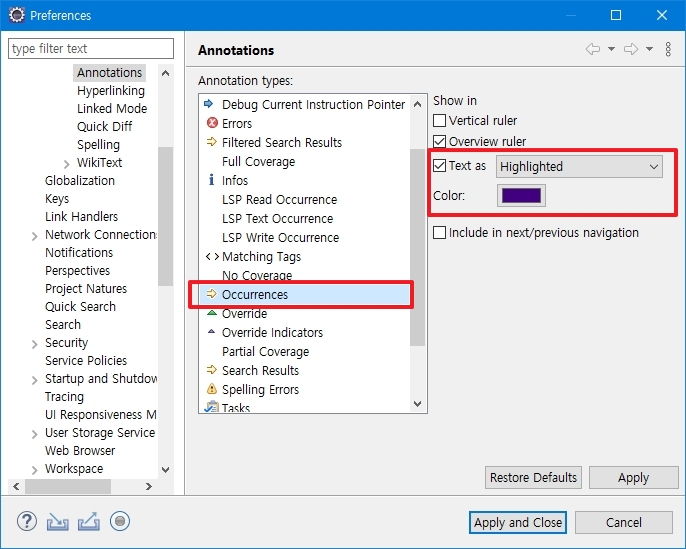Viewport: 686px width, 549px height.
Task: Expand the User Storage Service node
Action: [35, 434]
